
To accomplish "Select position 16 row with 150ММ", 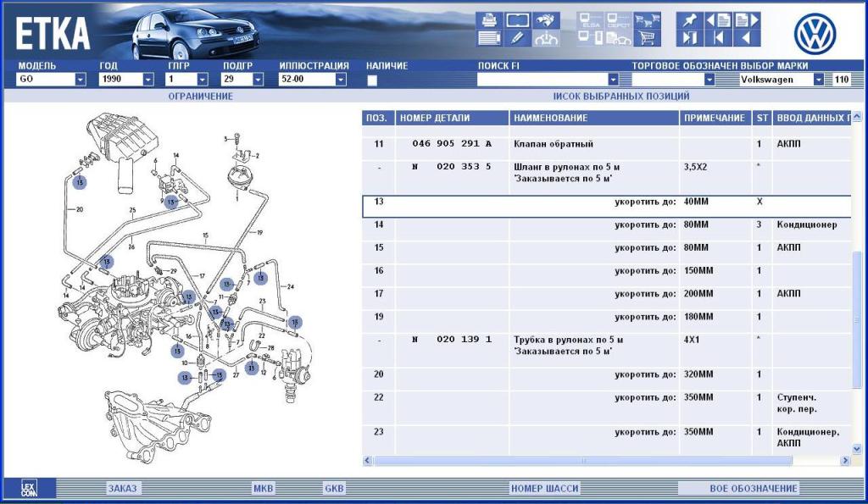I will pyautogui.click(x=607, y=275).
